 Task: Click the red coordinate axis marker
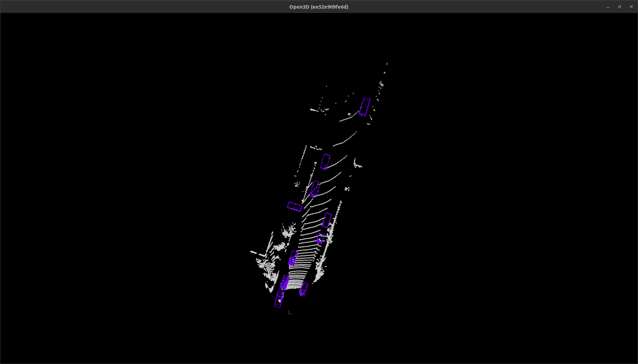tap(291, 314)
